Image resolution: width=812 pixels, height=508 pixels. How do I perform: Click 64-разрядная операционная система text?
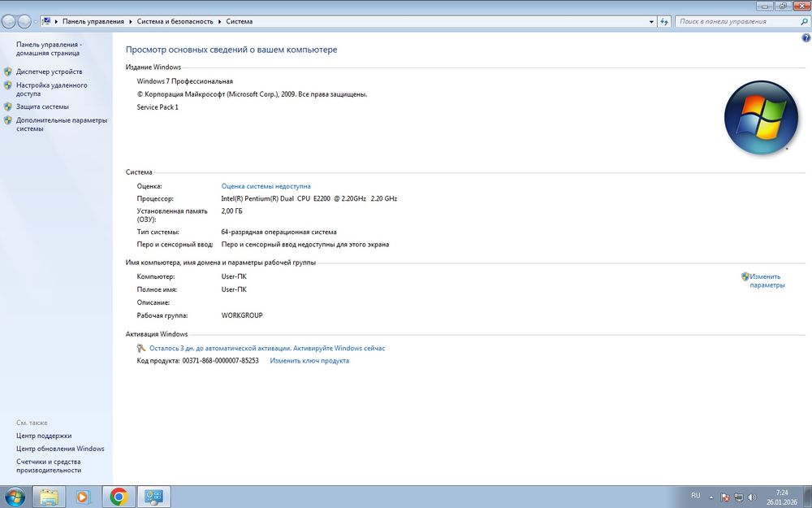(279, 232)
